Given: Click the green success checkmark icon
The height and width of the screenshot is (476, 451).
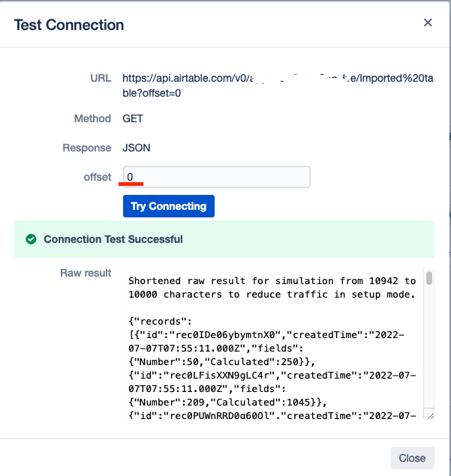Looking at the screenshot, I should [31, 239].
